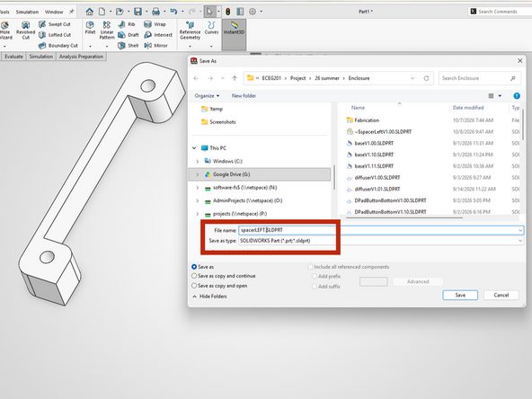
Task: Select the Mirror tool
Action: (155, 45)
